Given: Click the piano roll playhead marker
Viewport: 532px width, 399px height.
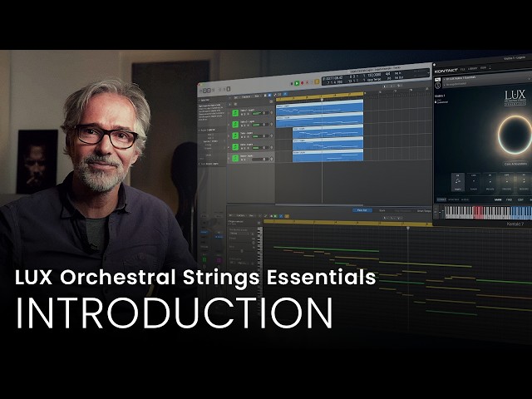Looking at the screenshot, I should pyautogui.click(x=408, y=228).
